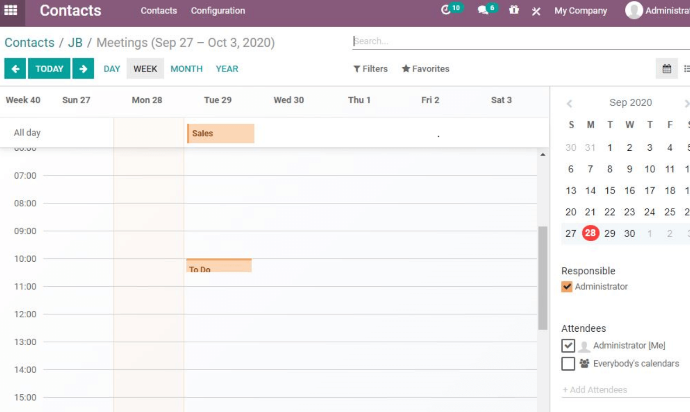Click the Add Attendees input field
Viewport: 690px width, 412px height.
point(626,390)
